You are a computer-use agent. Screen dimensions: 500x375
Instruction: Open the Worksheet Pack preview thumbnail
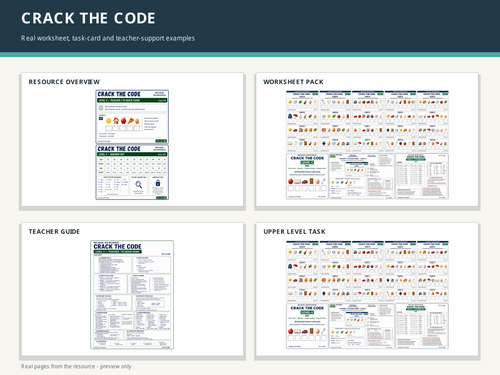tap(367, 145)
